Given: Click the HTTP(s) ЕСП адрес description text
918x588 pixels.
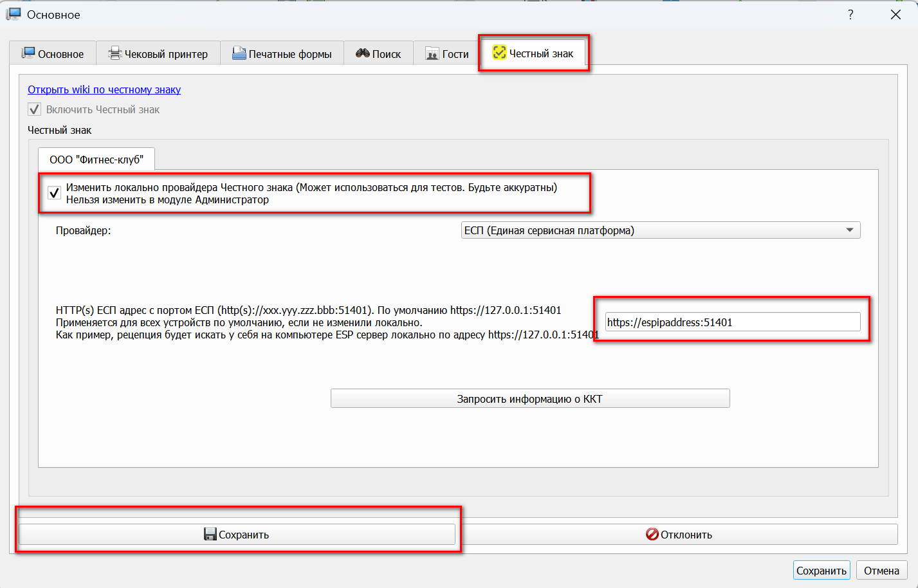Looking at the screenshot, I should point(327,322).
